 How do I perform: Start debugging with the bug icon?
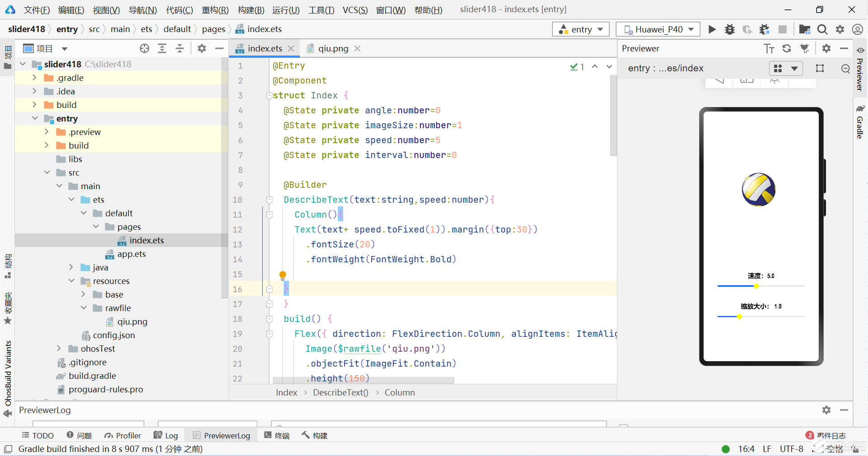click(x=730, y=29)
